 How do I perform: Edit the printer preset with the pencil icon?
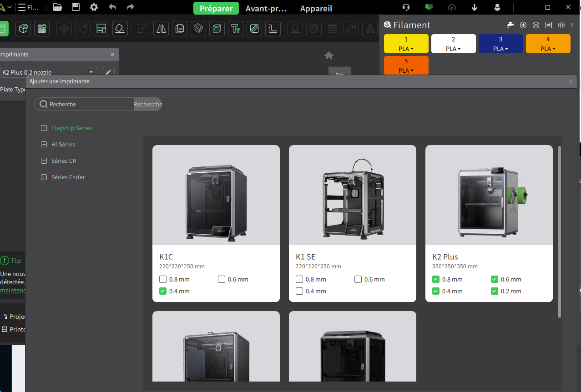point(108,72)
